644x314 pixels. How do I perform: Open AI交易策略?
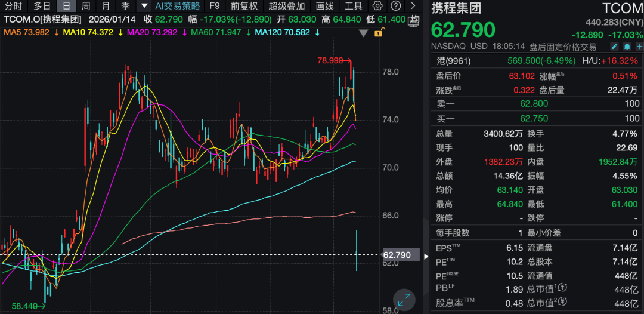(x=177, y=6)
